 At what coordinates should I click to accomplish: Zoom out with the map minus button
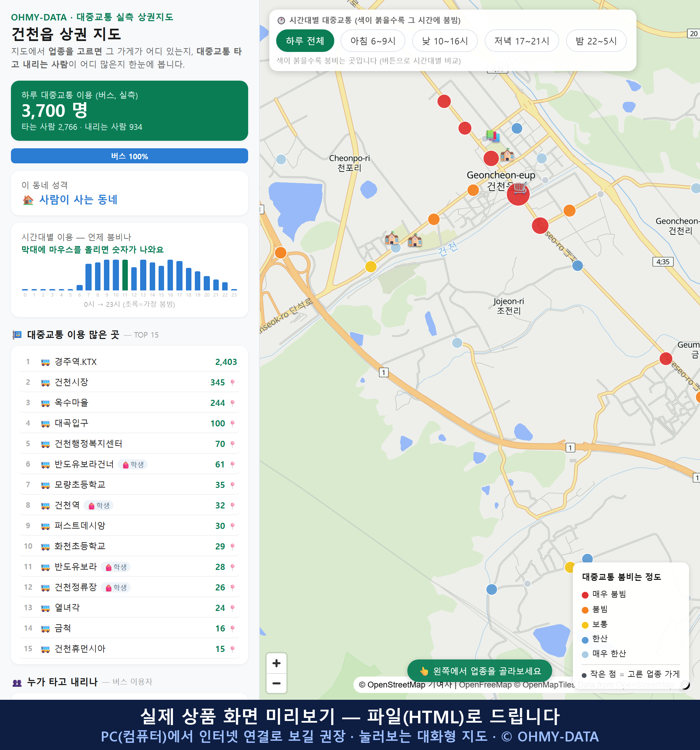tap(276, 683)
